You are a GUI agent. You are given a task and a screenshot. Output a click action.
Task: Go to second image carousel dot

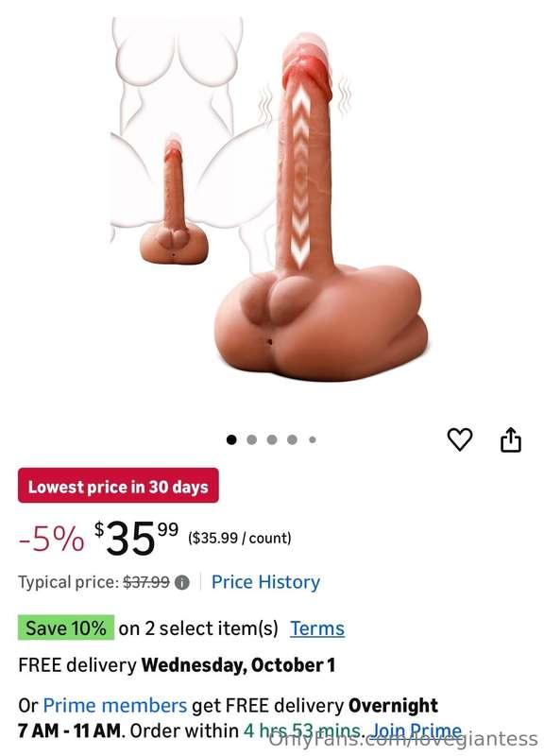click(x=251, y=439)
